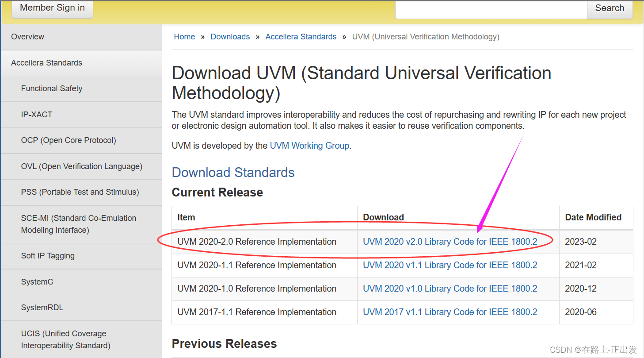The width and height of the screenshot is (644, 358).
Task: Select Soft IP Tagging sidebar item
Action: coord(81,256)
